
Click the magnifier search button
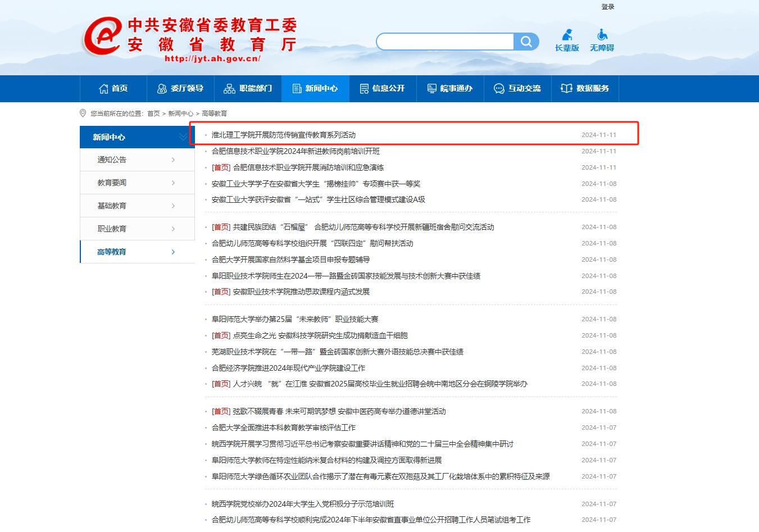pyautogui.click(x=526, y=42)
